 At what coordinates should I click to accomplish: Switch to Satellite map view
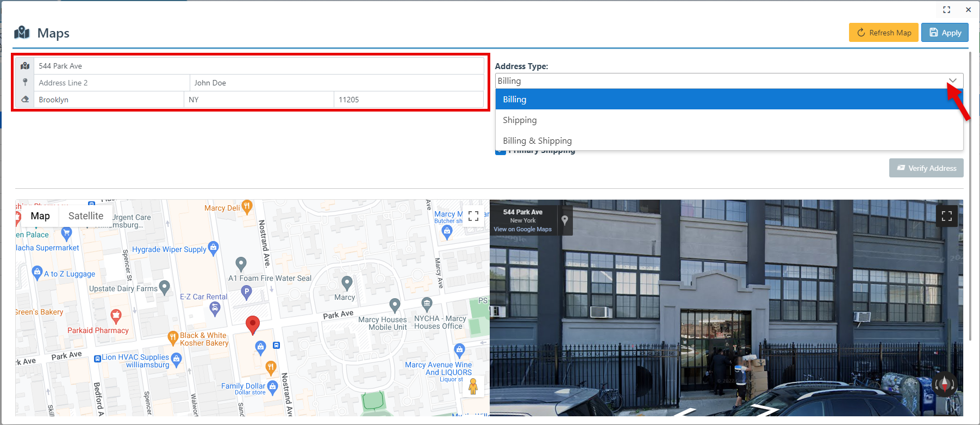point(86,216)
